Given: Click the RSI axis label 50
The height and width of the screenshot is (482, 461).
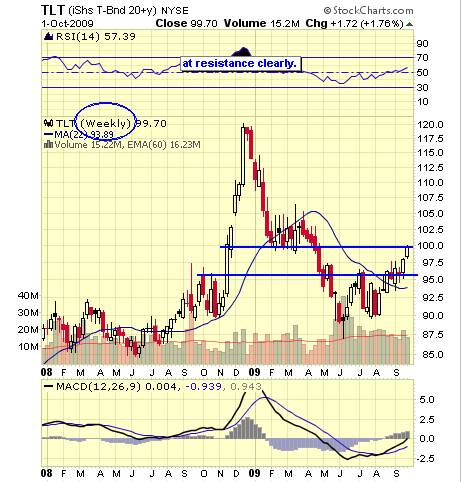Looking at the screenshot, I should [422, 72].
